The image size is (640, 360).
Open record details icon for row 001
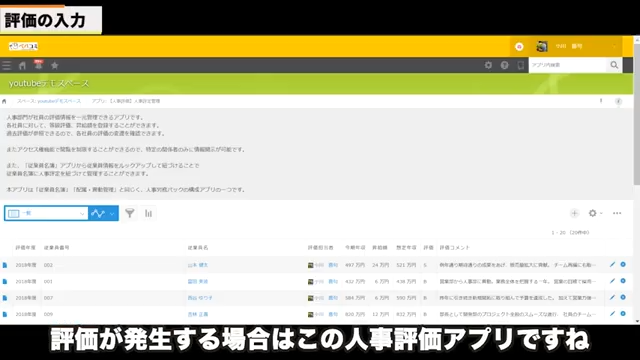point(5,282)
